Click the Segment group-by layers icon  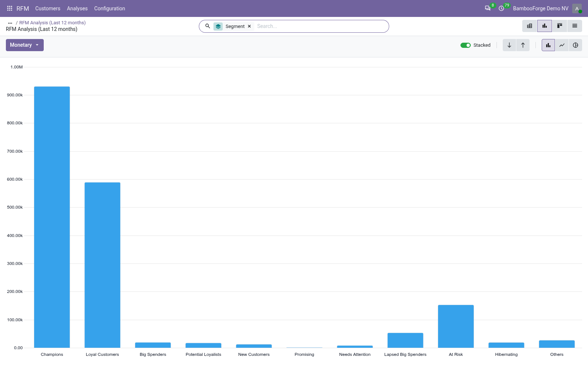[x=218, y=26]
